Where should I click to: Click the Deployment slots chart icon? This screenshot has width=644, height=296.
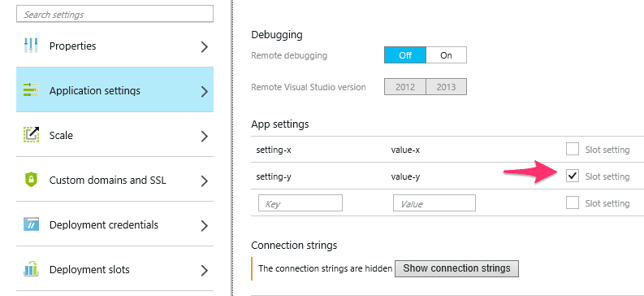(31, 269)
